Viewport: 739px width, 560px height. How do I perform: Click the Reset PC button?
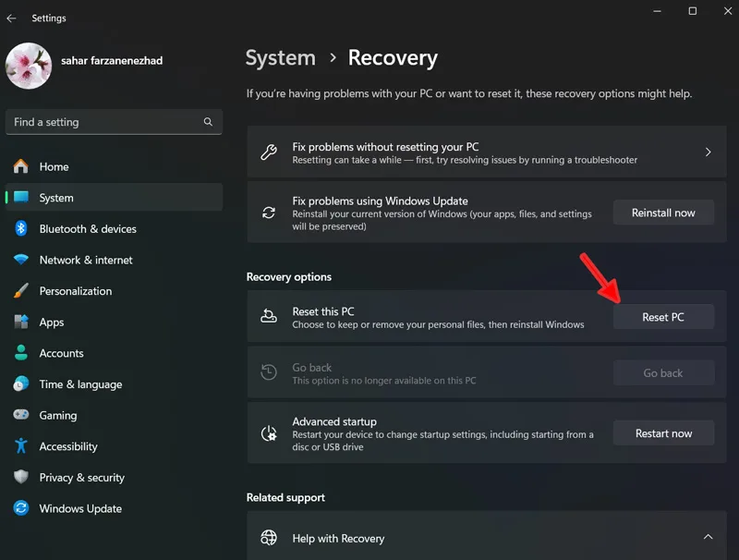[x=663, y=317]
